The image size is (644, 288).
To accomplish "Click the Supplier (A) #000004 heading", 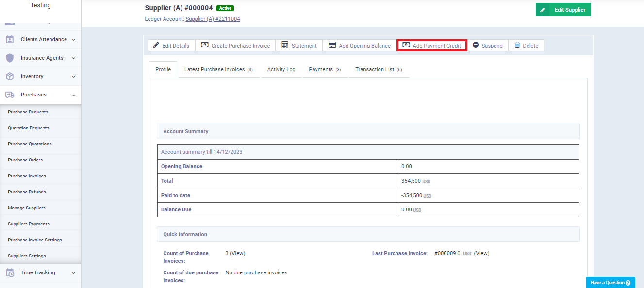I will (x=179, y=8).
